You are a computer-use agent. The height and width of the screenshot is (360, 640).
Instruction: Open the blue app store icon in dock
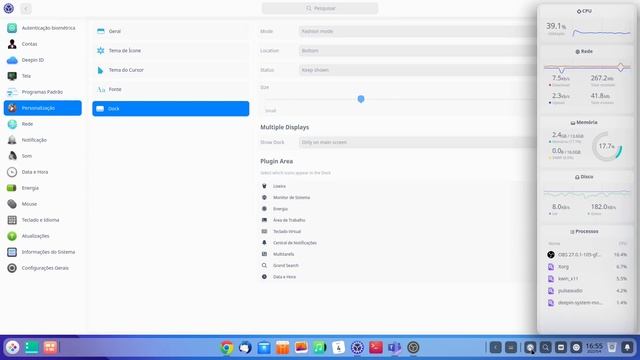(x=264, y=348)
